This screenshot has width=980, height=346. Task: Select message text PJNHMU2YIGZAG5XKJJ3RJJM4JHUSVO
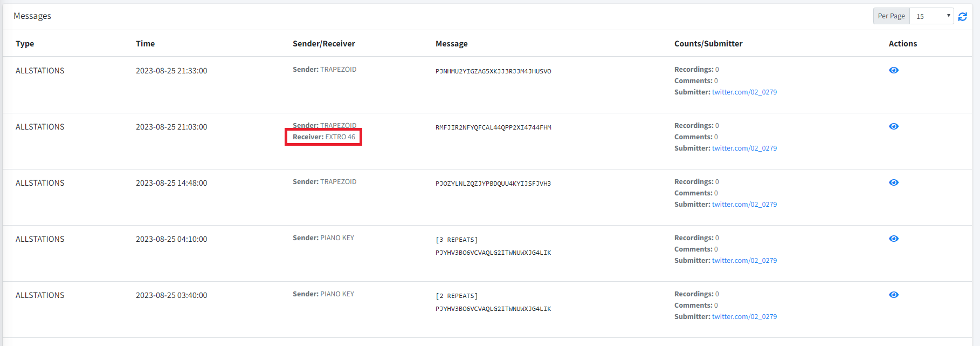pyautogui.click(x=493, y=71)
